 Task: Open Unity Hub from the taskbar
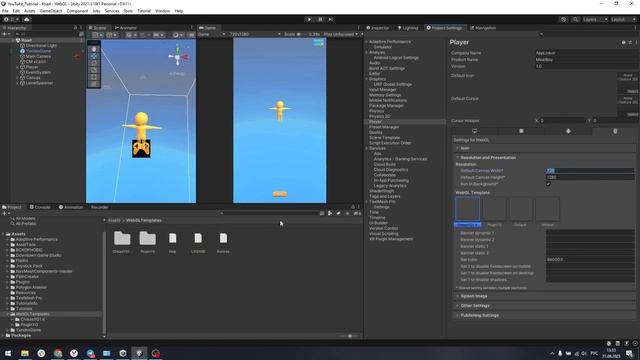coord(123,353)
